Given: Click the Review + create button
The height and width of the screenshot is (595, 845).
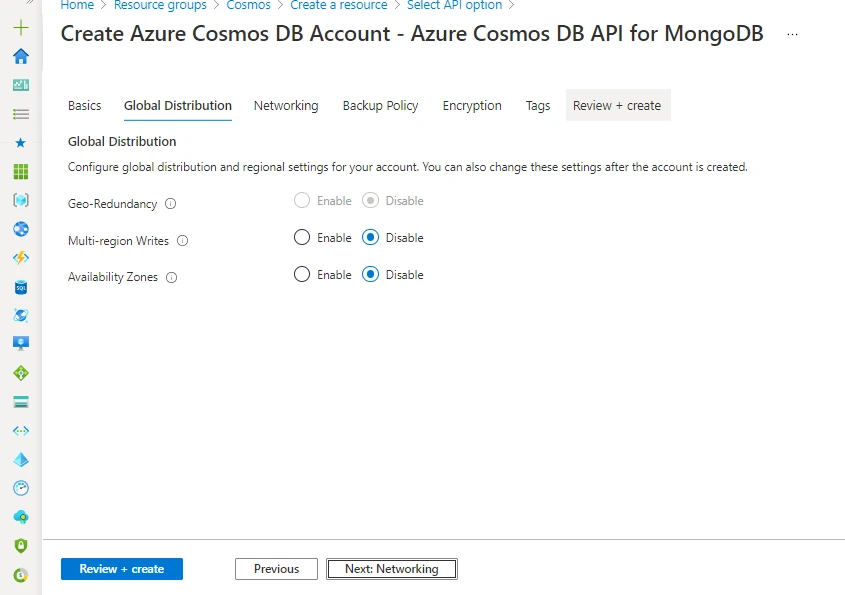Looking at the screenshot, I should pyautogui.click(x=121, y=568).
